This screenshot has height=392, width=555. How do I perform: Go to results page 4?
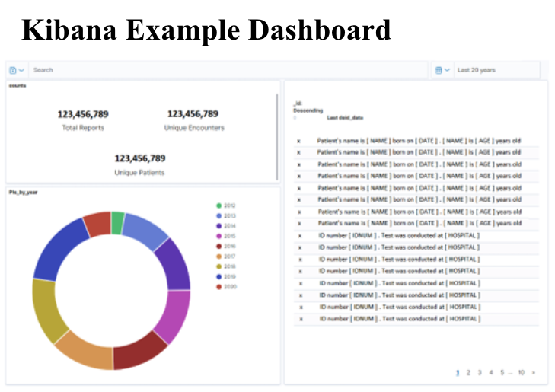point(491,372)
